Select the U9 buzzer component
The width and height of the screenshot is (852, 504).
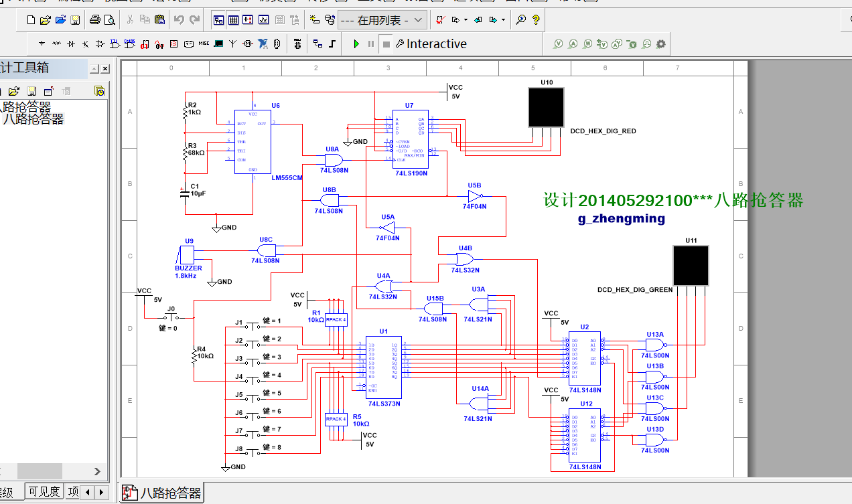187,254
